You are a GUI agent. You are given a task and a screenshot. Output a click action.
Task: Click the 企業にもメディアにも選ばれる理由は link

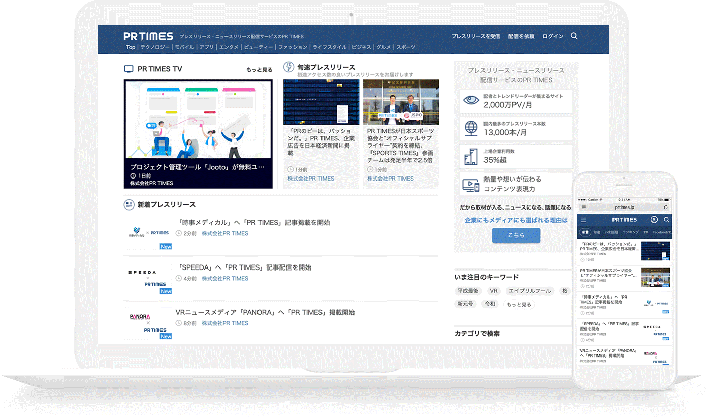(516, 220)
